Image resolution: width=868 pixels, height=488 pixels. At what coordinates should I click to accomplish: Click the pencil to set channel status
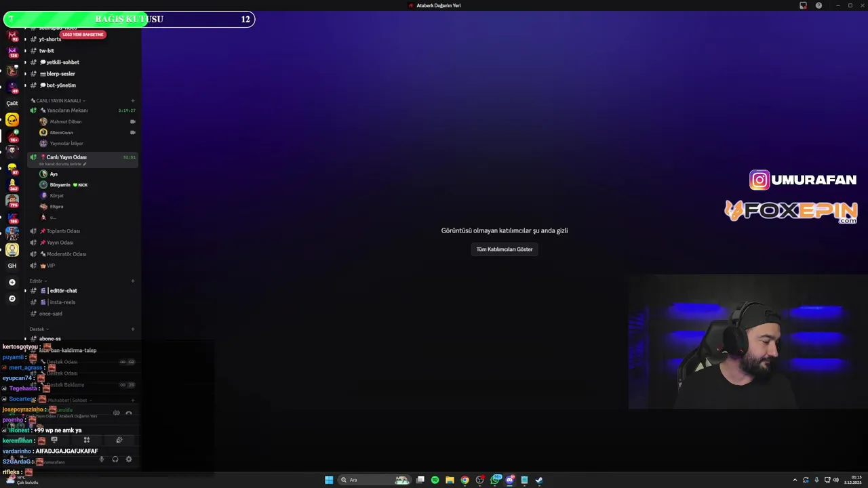coord(85,164)
